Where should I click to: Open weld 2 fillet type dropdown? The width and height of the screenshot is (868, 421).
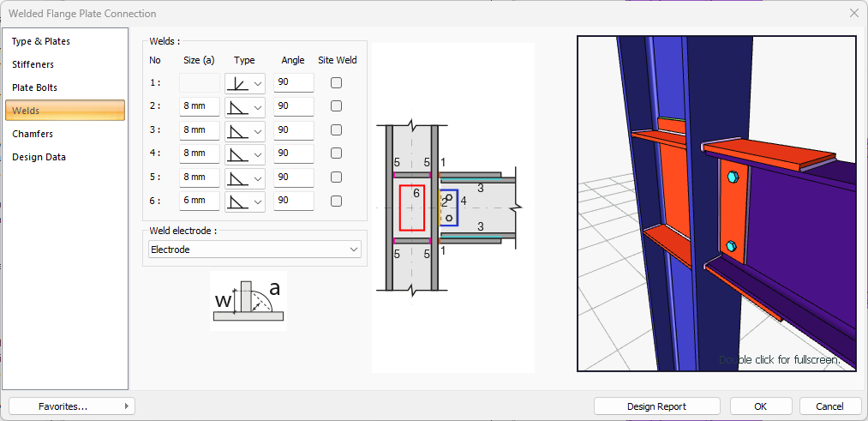point(245,106)
